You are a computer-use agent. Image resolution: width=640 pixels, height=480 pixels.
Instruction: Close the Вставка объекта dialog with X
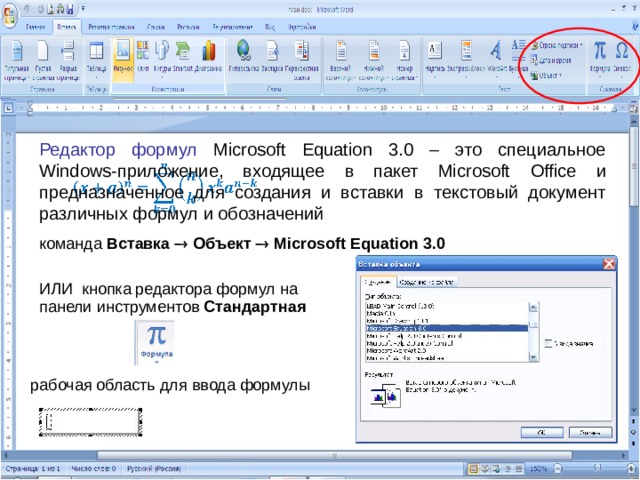[609, 264]
